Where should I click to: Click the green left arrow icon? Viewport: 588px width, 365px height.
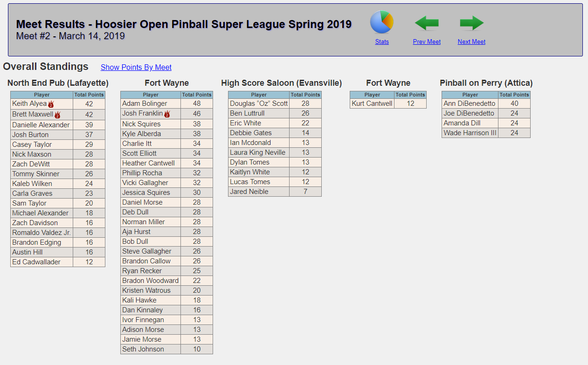(427, 23)
